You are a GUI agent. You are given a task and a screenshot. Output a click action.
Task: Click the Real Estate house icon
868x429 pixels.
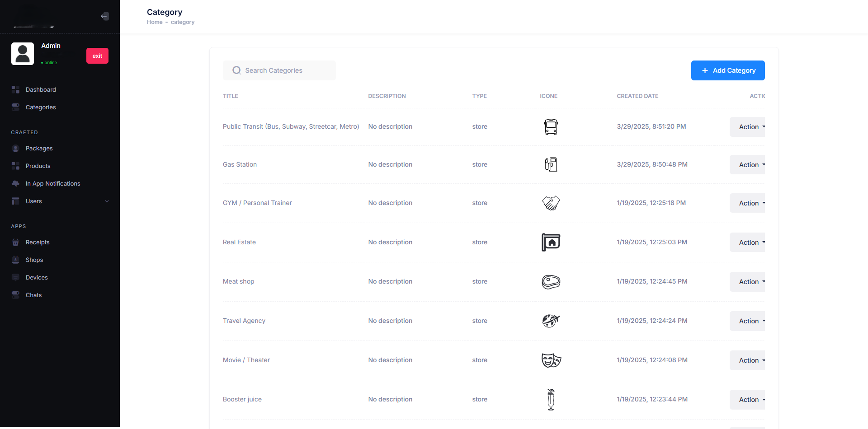click(x=551, y=242)
